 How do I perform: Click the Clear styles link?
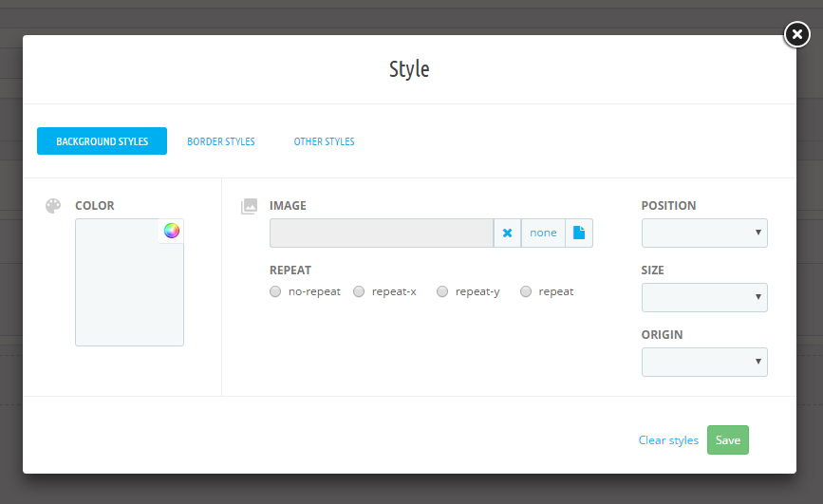point(668,440)
